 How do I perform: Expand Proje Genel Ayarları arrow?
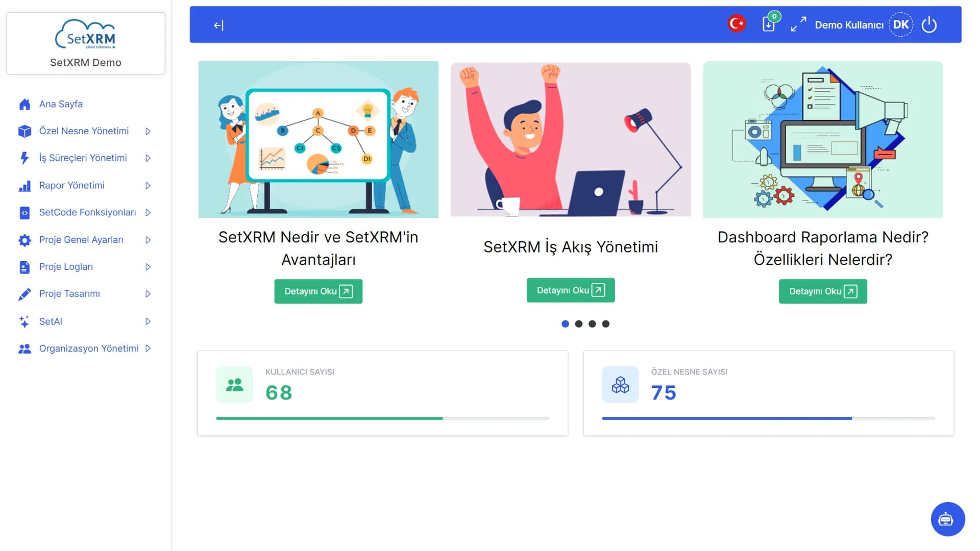pos(148,240)
